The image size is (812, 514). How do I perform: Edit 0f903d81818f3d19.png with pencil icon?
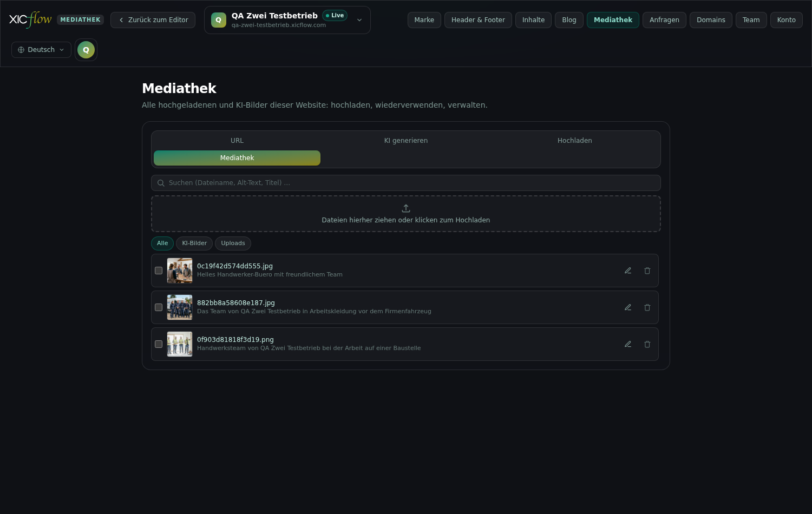(x=628, y=344)
